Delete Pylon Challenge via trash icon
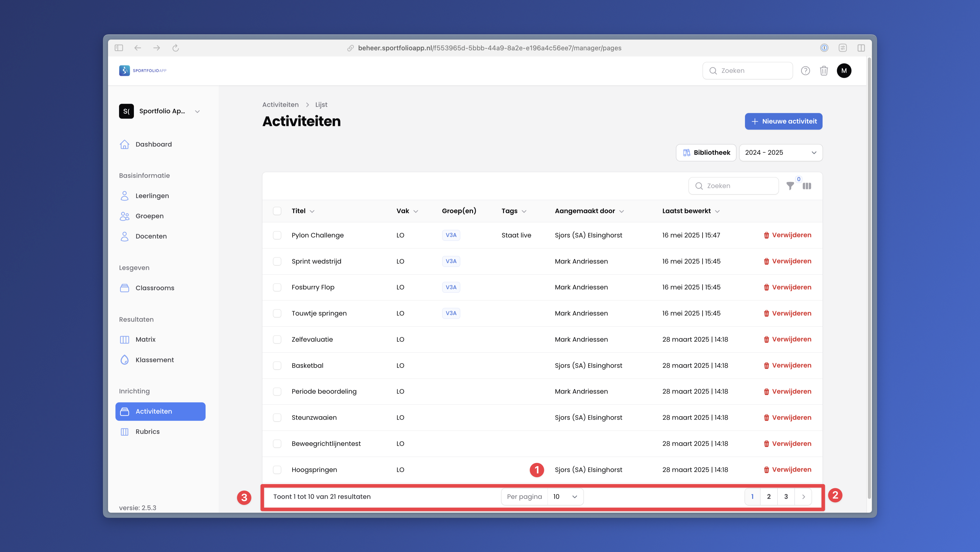980x552 pixels. pyautogui.click(x=766, y=235)
